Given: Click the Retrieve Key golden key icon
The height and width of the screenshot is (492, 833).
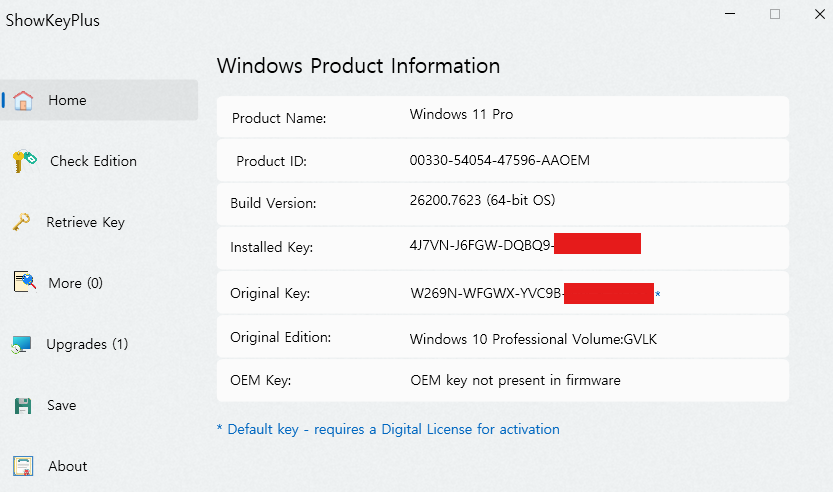Looking at the screenshot, I should pyautogui.click(x=22, y=222).
